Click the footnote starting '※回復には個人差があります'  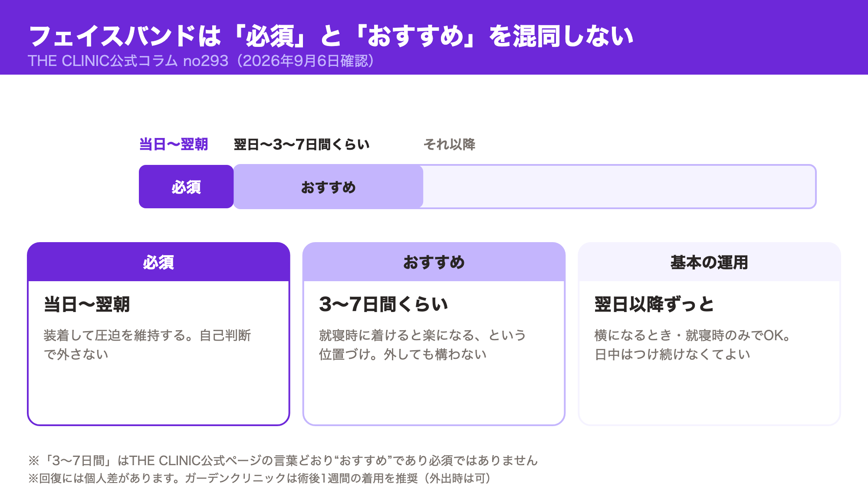(x=260, y=478)
